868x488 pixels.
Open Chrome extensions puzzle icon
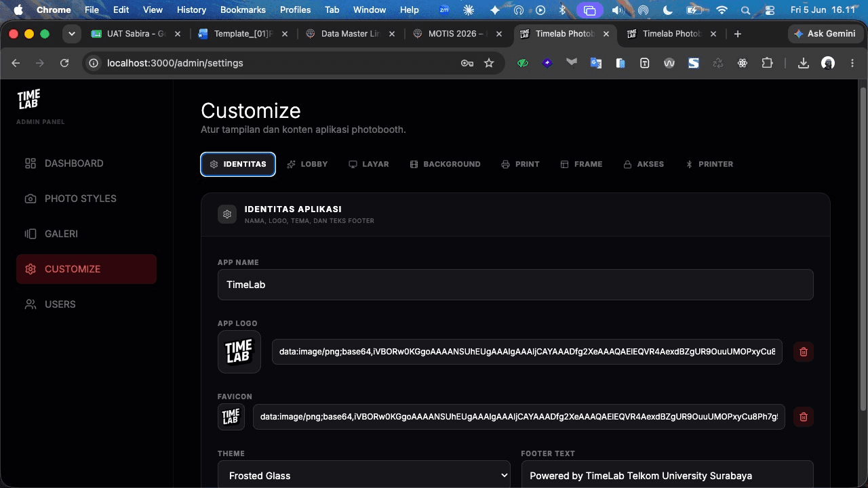point(767,63)
